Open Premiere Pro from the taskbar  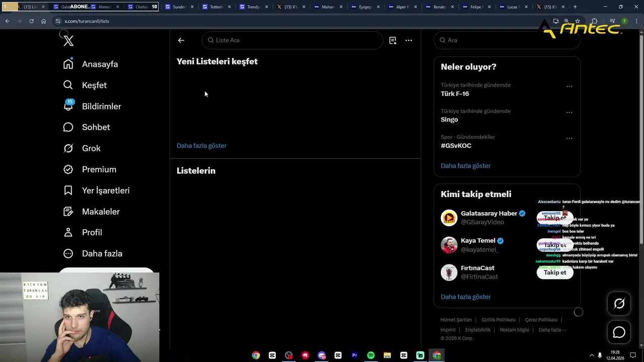(x=354, y=355)
